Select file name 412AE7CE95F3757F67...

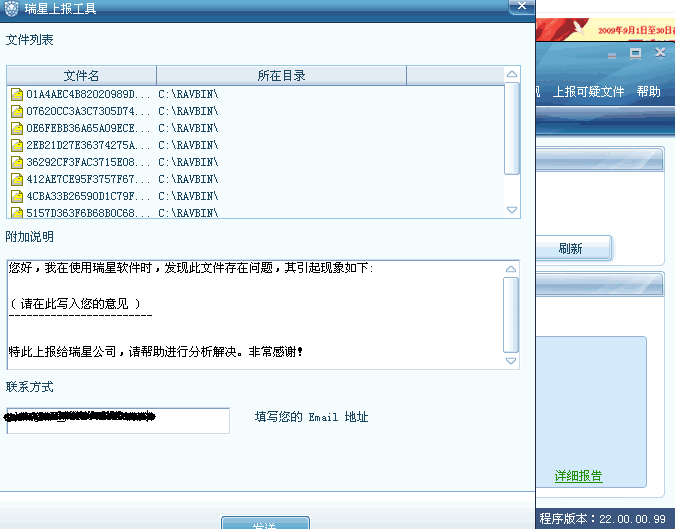(88, 179)
